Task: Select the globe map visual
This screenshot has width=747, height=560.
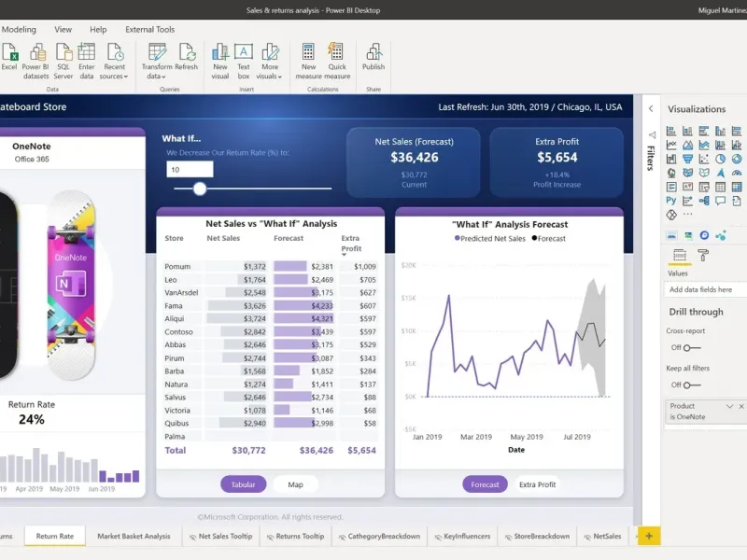Action: pyautogui.click(x=671, y=173)
